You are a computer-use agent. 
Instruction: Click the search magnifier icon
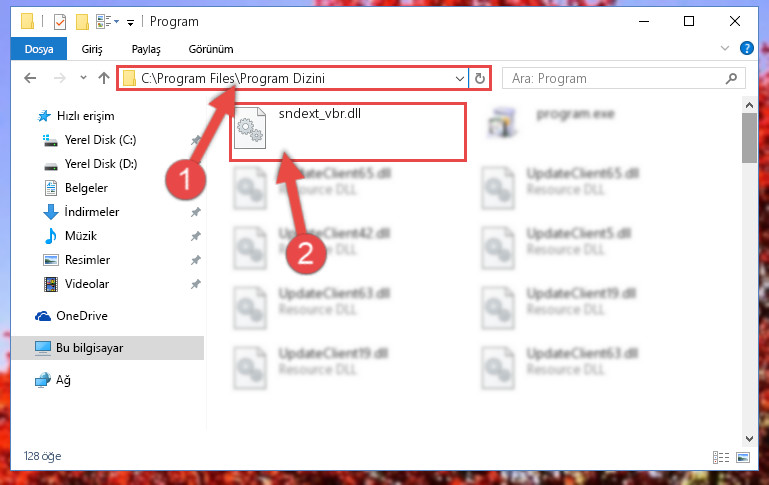tap(731, 78)
